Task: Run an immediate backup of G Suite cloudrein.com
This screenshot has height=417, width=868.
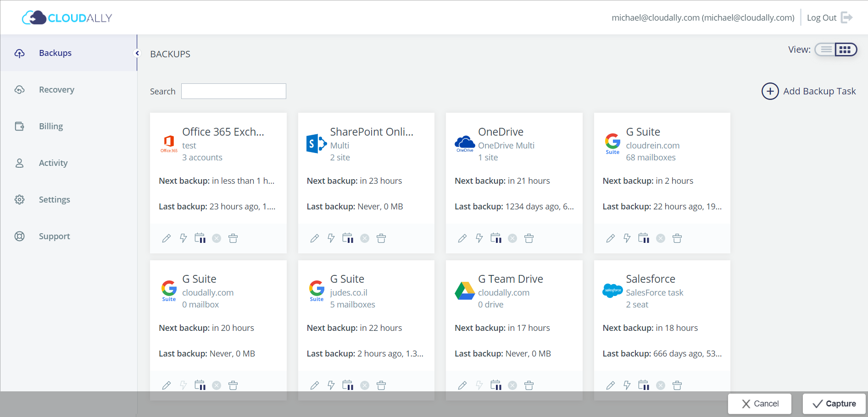Action: (627, 238)
